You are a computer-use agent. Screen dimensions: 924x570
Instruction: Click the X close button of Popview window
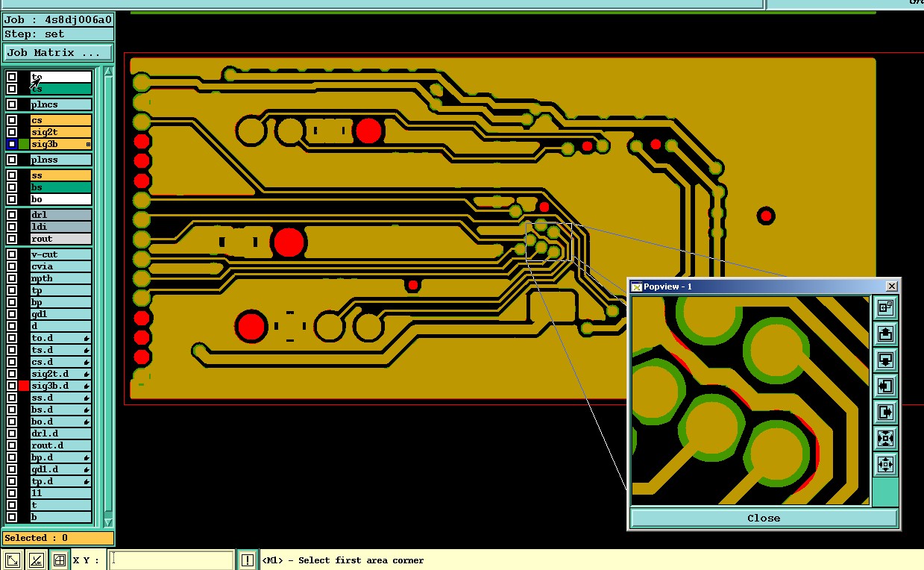tap(892, 286)
